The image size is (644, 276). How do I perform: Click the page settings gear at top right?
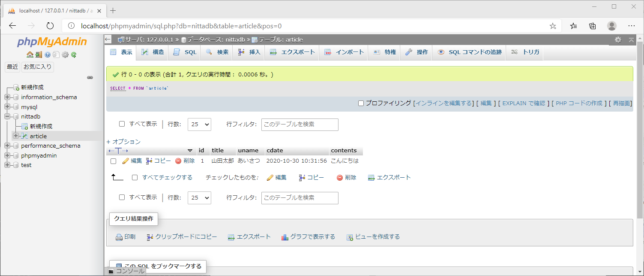(x=618, y=39)
